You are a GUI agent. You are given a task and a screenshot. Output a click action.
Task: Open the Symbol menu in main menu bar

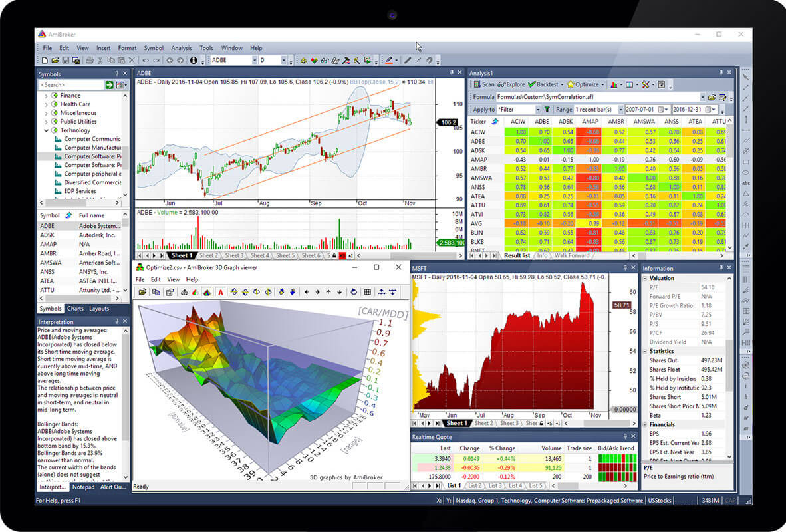[154, 48]
